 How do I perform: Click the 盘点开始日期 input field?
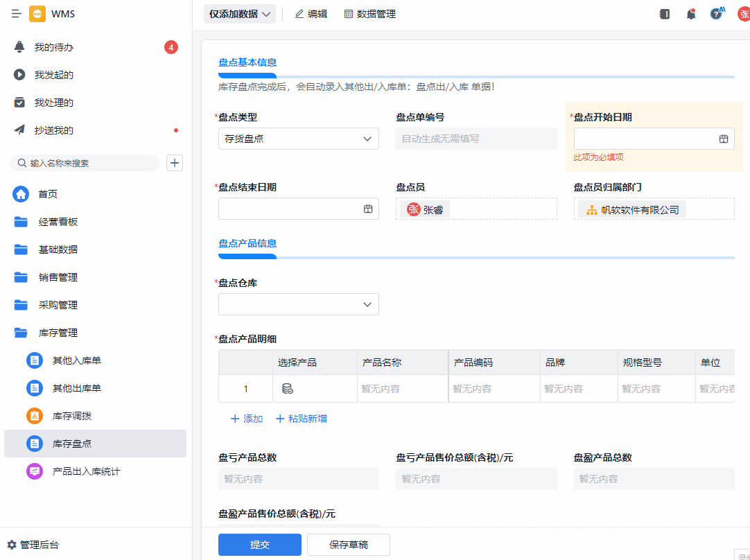tap(654, 139)
